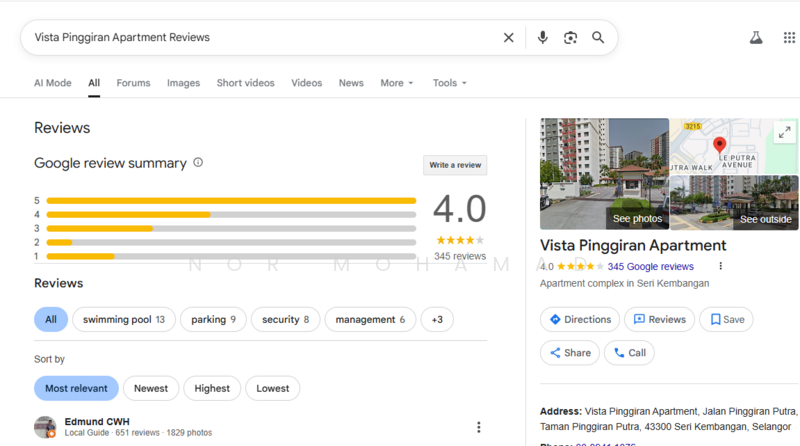Click the magnifying glass search icon
Screen dimensions: 800x446
click(598, 38)
